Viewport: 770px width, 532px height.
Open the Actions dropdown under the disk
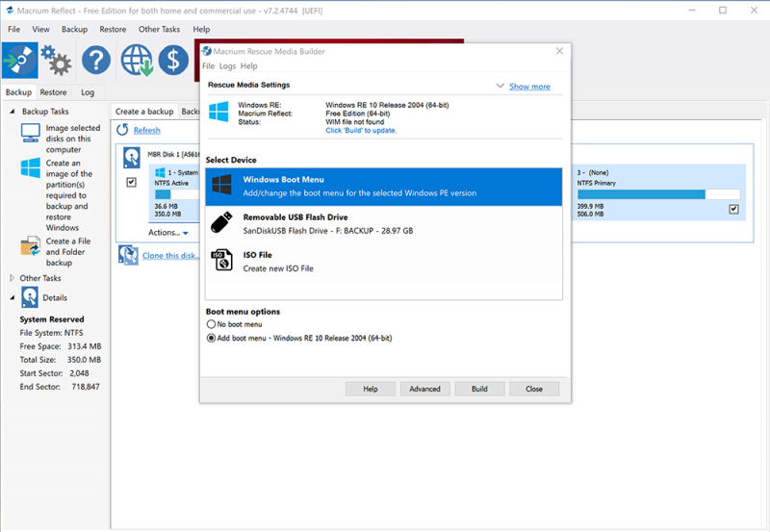(167, 233)
